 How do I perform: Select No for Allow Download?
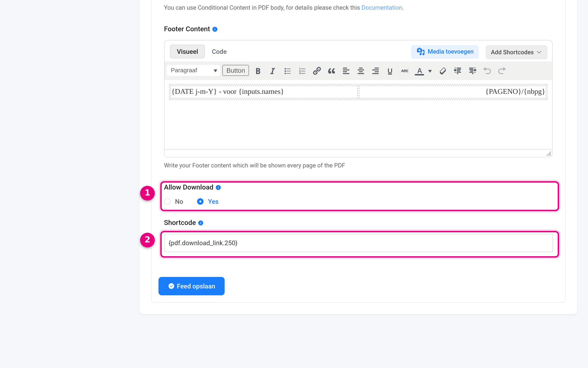[167, 201]
